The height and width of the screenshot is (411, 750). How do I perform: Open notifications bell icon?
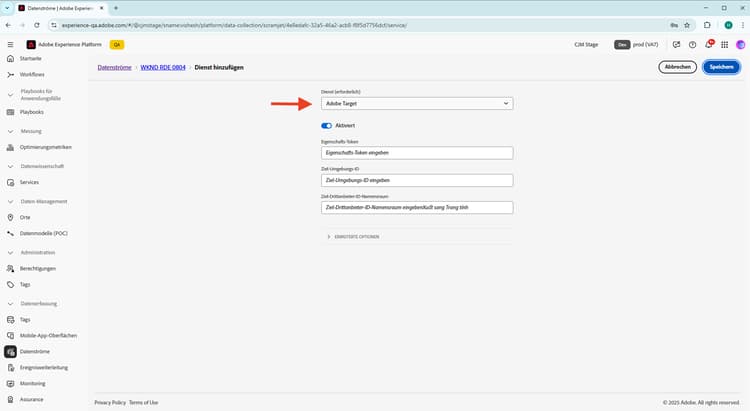coord(708,44)
